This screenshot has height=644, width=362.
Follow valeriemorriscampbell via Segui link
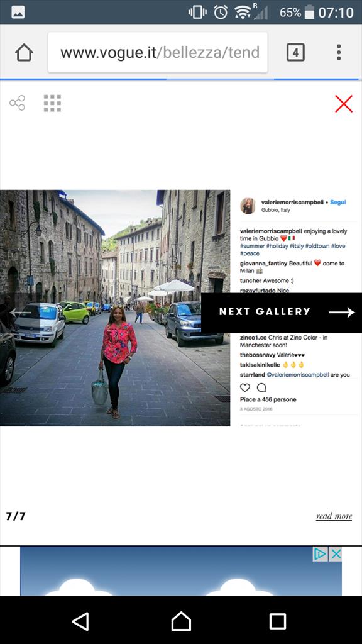(338, 202)
